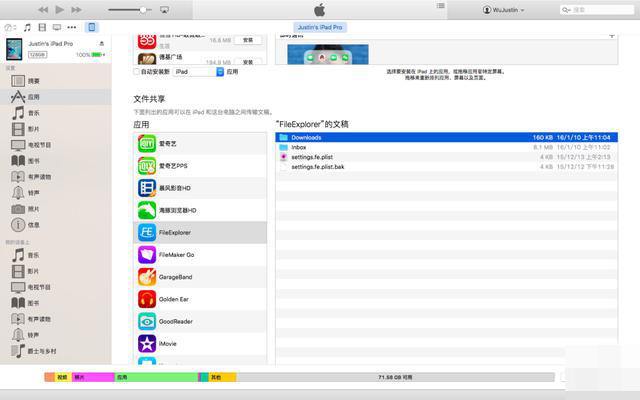Click the AirPlay icon
The width and height of the screenshot is (640, 400).
[164, 9]
